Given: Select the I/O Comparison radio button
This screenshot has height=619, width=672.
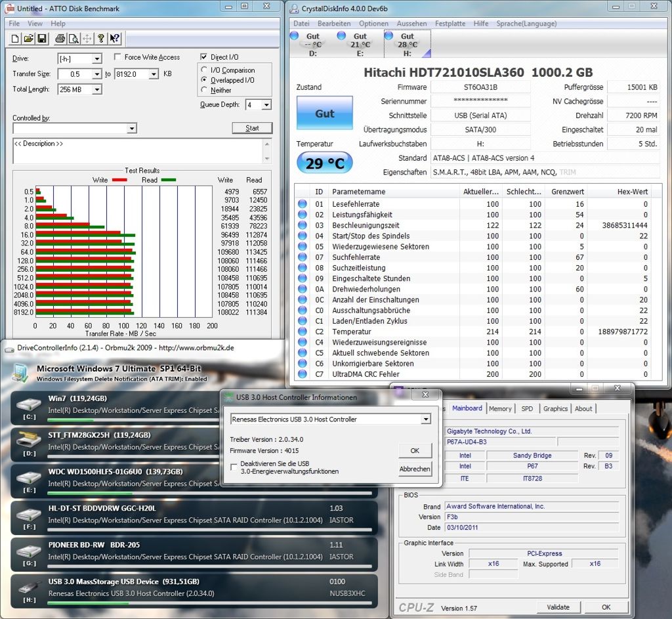Looking at the screenshot, I should pyautogui.click(x=205, y=70).
